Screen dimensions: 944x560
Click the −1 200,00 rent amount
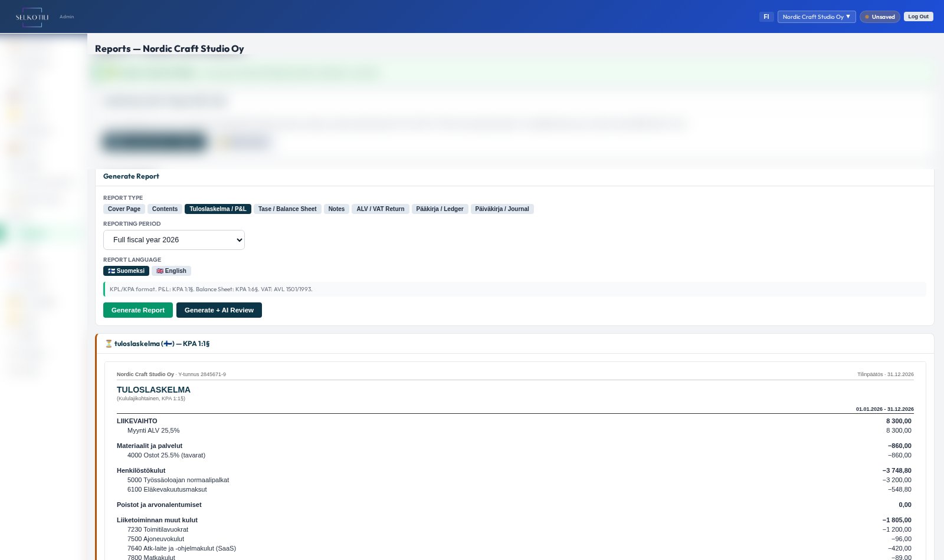[897, 529]
